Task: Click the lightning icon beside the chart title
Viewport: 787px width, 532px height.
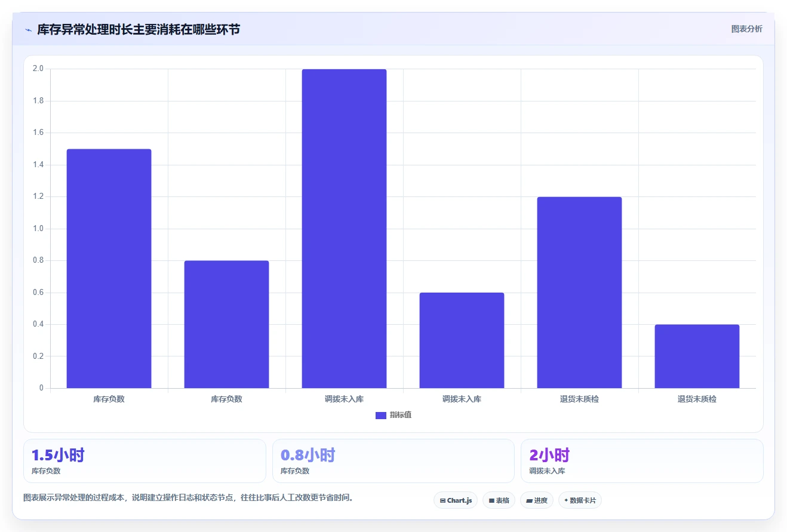Action: [x=28, y=29]
